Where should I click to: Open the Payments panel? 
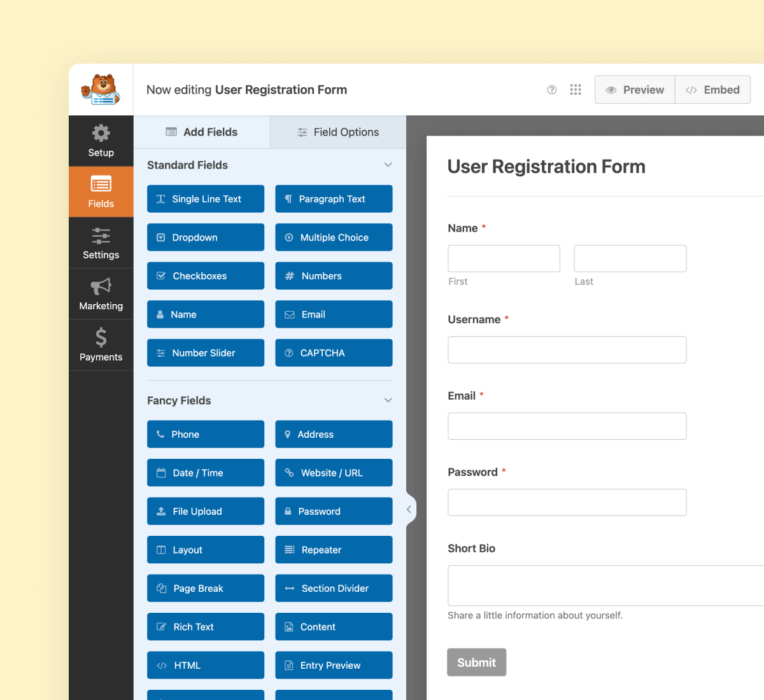coord(101,344)
